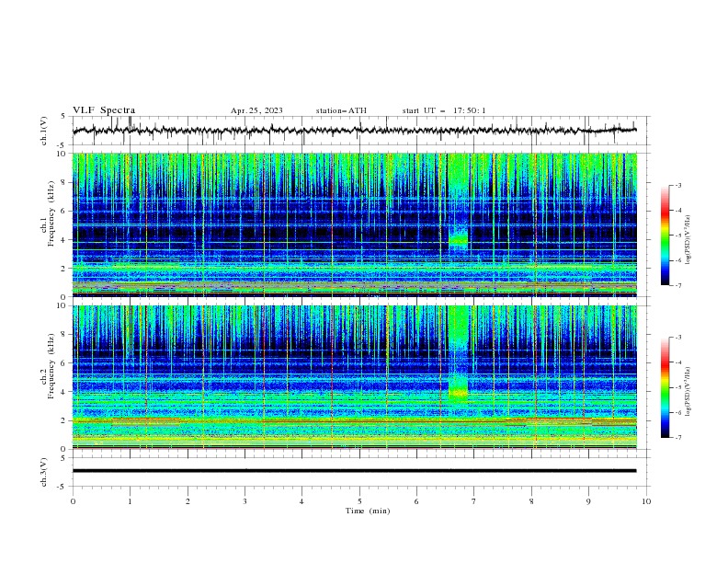The image size is (728, 563).
Task: Click time axis tick label "5"
Action: [359, 501]
